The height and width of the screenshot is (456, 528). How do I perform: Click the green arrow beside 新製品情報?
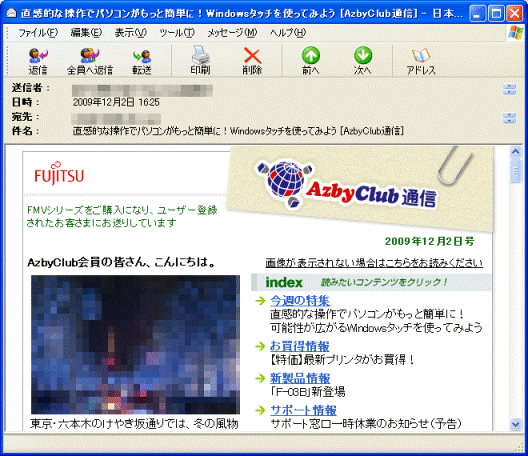coord(260,378)
